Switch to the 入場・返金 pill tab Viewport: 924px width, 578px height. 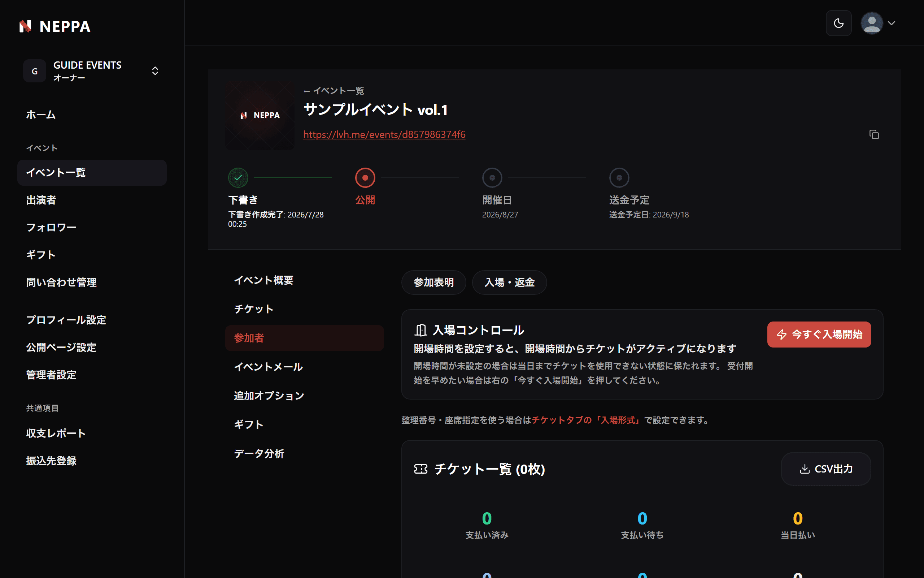pyautogui.click(x=509, y=282)
